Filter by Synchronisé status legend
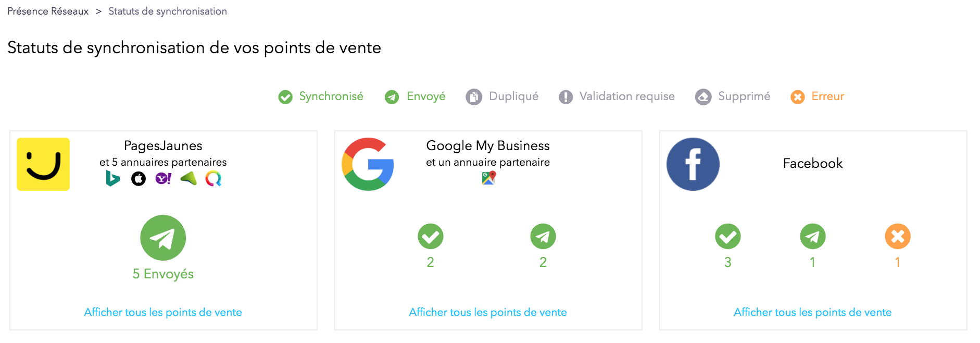980x343 pixels. click(x=321, y=96)
